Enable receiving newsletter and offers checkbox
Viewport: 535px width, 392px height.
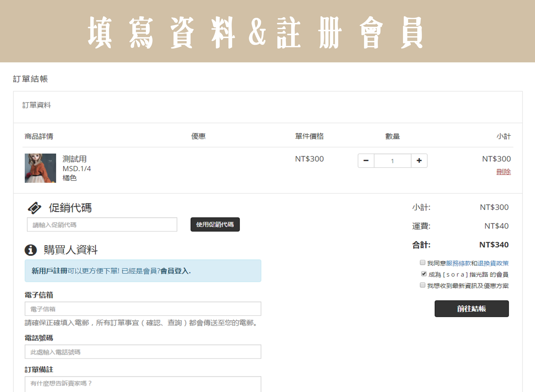[x=422, y=285]
